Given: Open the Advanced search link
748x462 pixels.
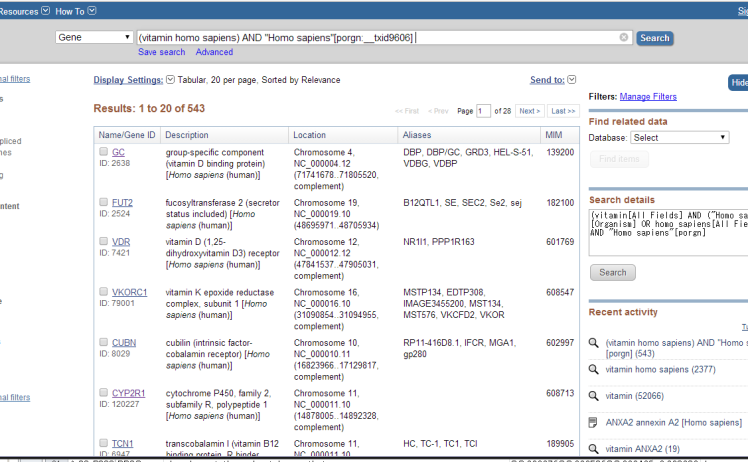Looking at the screenshot, I should (214, 52).
